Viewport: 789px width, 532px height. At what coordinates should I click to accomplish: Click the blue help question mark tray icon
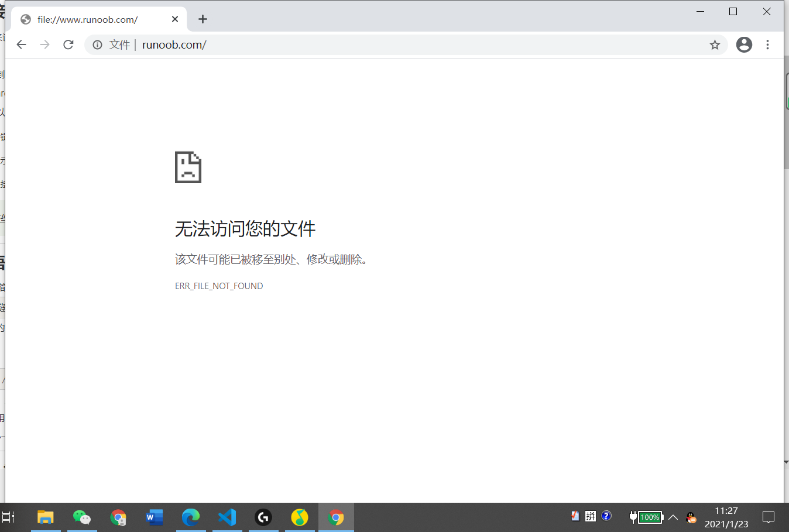coord(606,516)
